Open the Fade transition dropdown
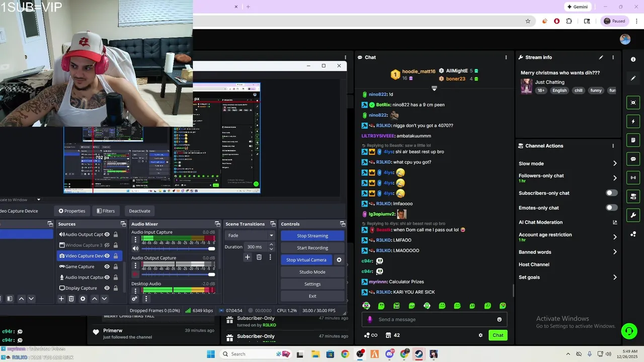The image size is (644, 362). click(x=251, y=235)
